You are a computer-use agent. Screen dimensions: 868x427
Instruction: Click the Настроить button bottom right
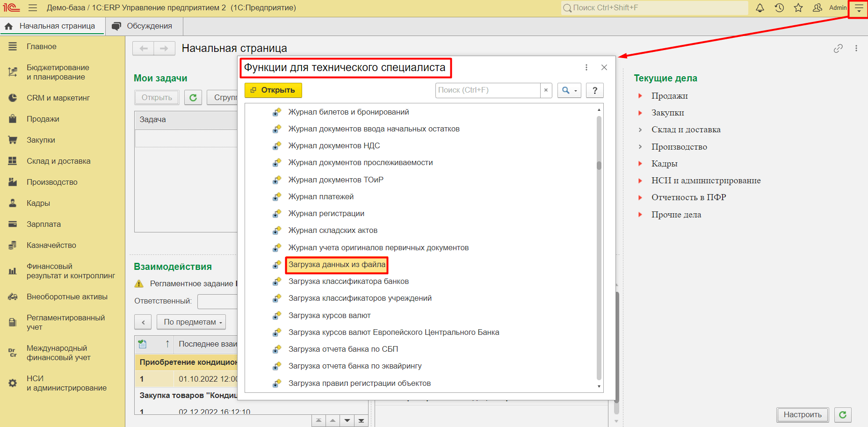[803, 414]
